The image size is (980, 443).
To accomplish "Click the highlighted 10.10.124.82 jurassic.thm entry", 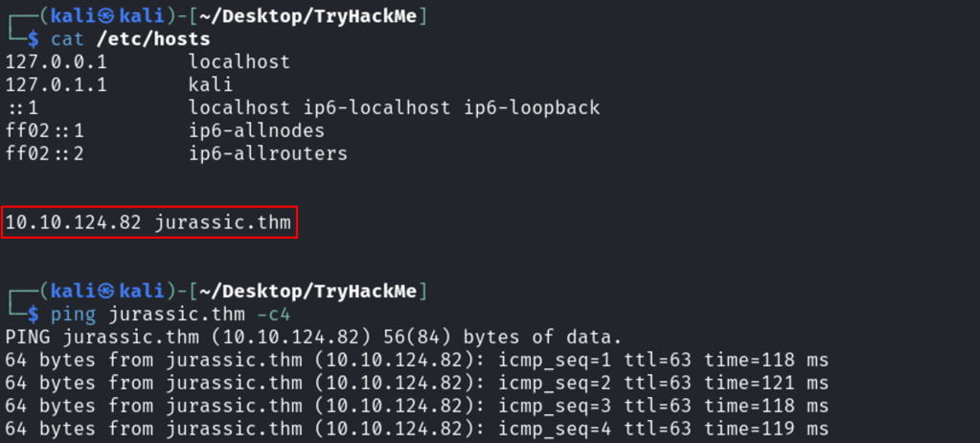I will click(x=148, y=223).
